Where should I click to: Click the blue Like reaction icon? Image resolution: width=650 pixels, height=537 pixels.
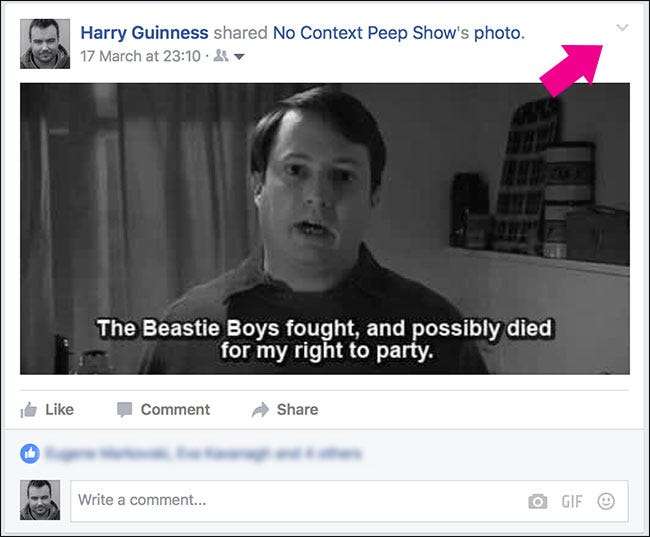click(x=29, y=454)
